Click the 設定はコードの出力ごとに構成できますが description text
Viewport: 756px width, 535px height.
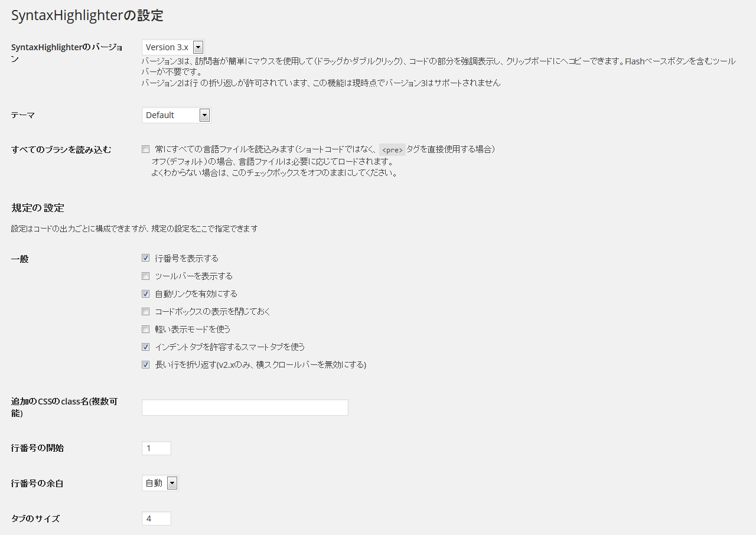tap(135, 229)
